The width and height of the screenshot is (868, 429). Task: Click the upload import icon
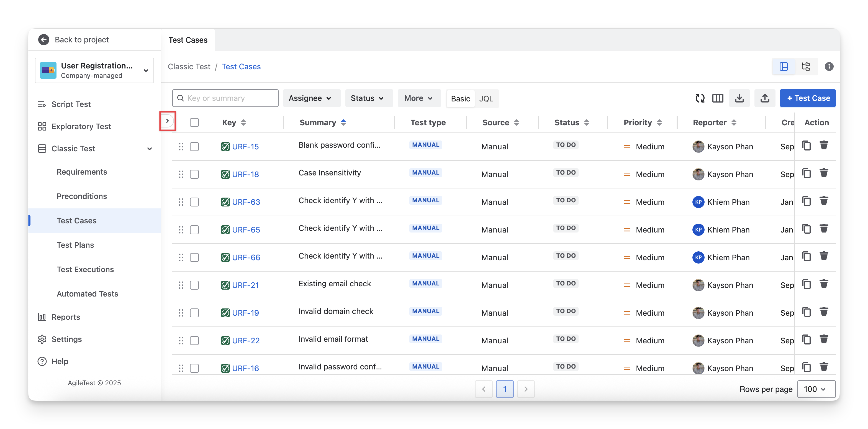tap(765, 98)
